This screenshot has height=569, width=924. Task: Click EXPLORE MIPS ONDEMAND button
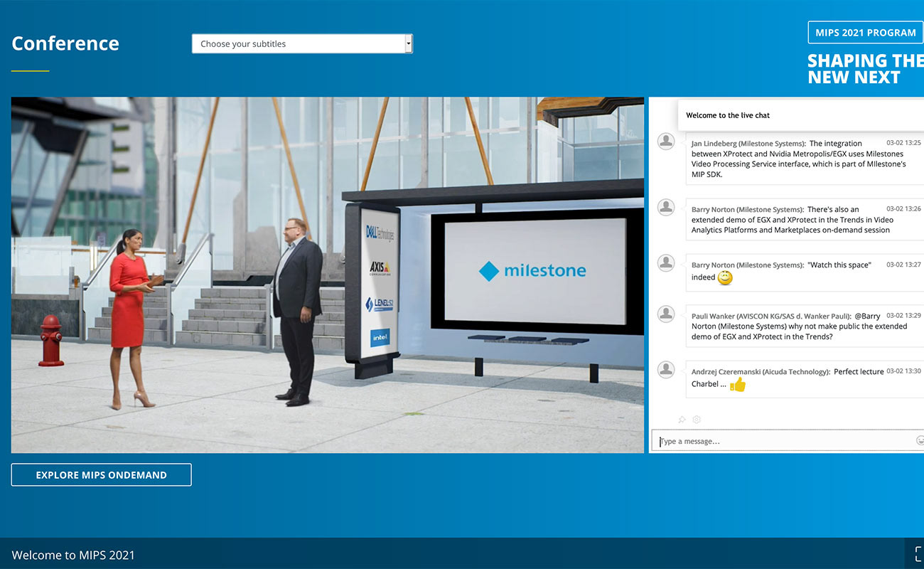coord(102,475)
